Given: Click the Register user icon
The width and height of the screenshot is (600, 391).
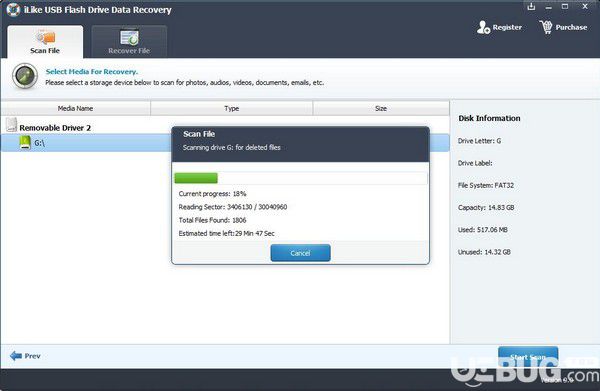Looking at the screenshot, I should [x=483, y=27].
